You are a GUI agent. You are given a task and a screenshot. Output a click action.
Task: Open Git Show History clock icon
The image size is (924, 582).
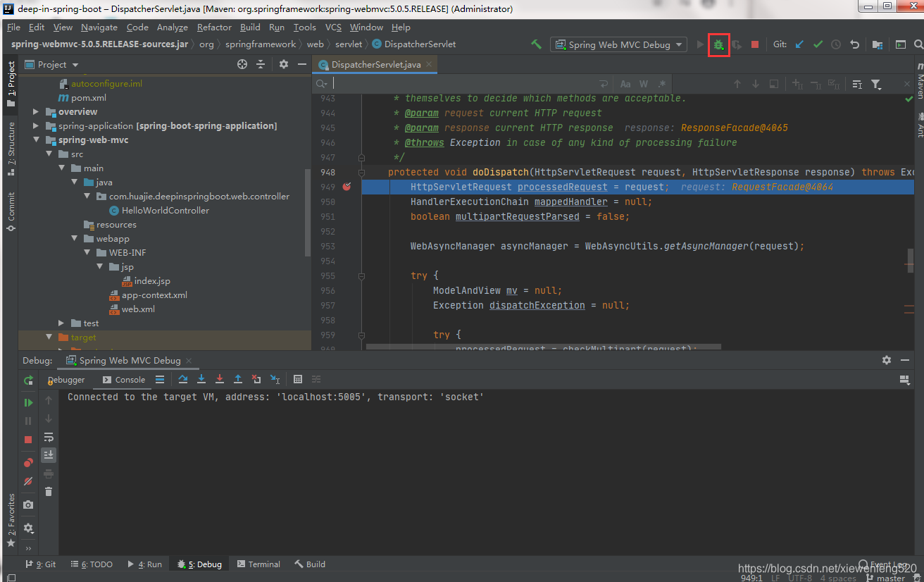836,44
